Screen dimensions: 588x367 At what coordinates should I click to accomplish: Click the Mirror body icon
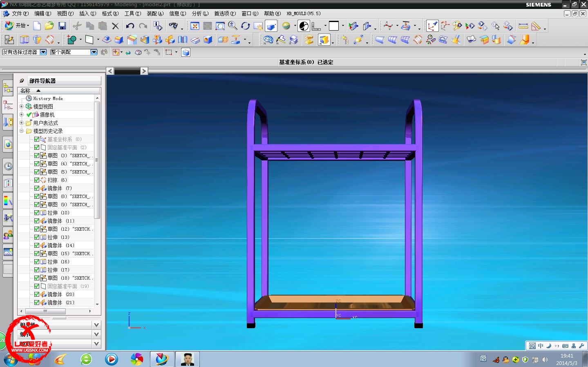pyautogui.click(x=170, y=40)
